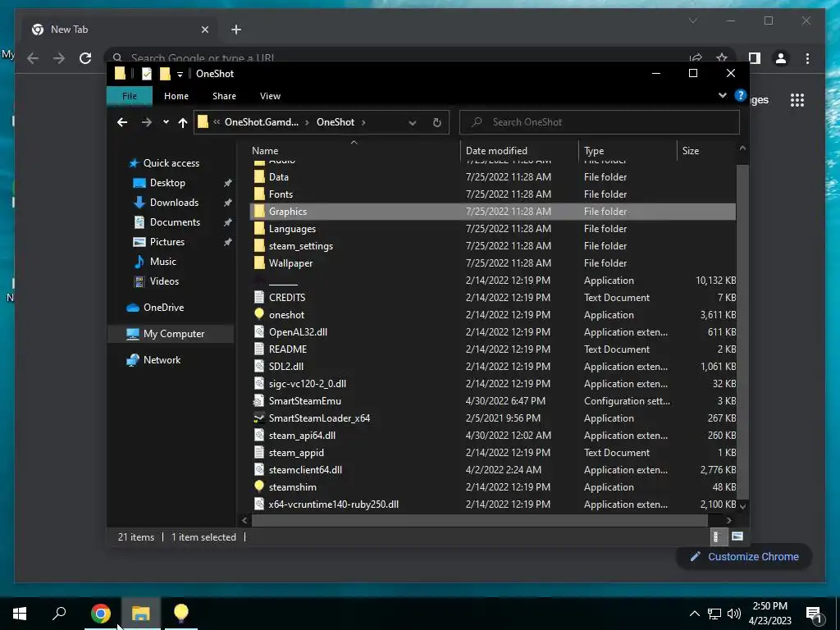Select the New Tab tab in Chrome

(x=120, y=30)
